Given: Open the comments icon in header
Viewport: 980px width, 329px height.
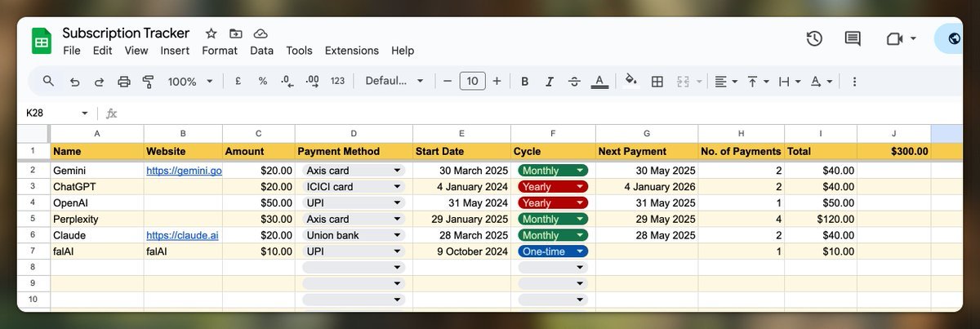Looking at the screenshot, I should click(x=853, y=38).
